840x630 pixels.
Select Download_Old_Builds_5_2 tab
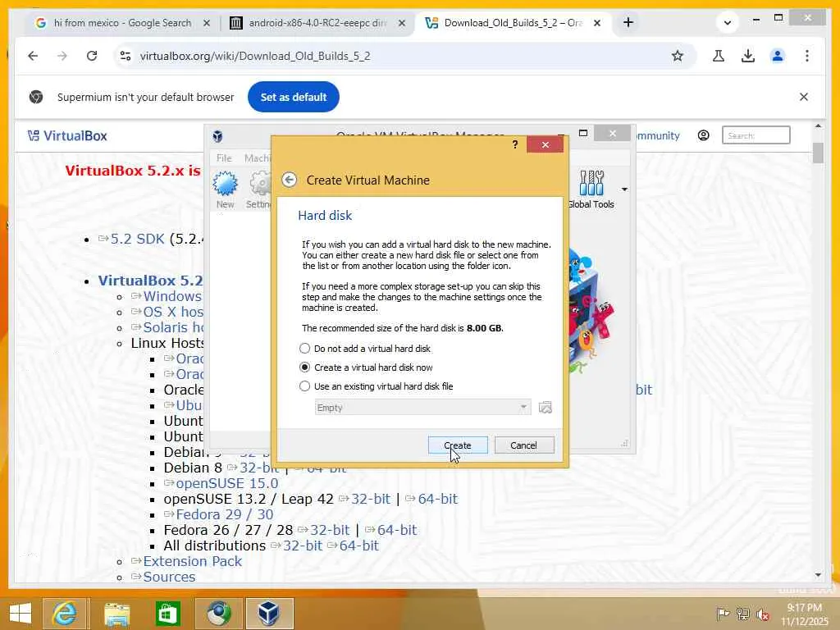pos(513,23)
